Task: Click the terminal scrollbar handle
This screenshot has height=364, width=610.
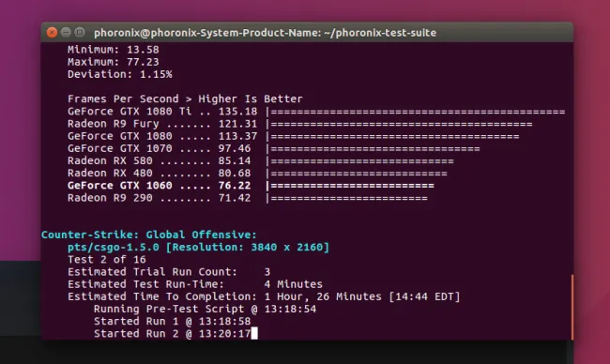Action: [572, 307]
